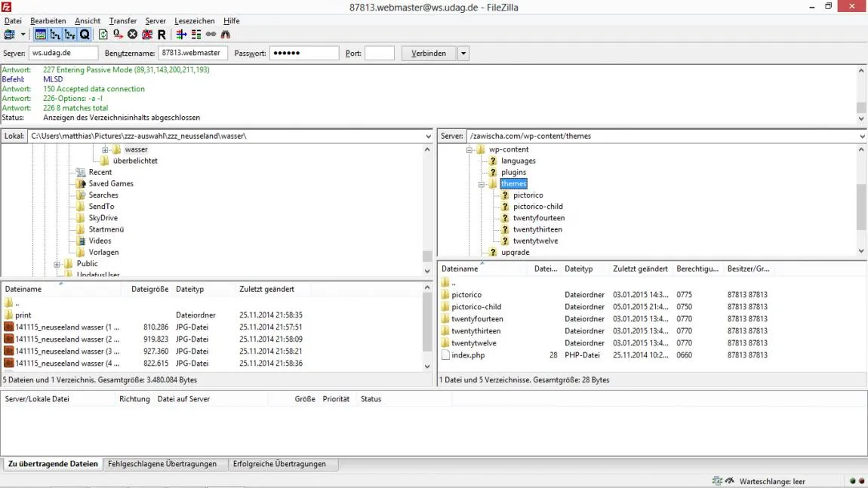
Task: Open the Ansicht menu
Action: [88, 21]
